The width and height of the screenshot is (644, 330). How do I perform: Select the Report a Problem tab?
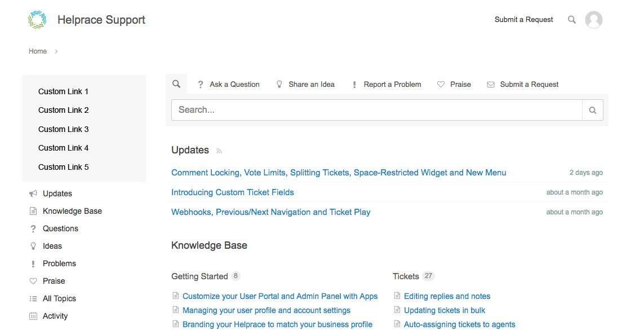pos(387,85)
